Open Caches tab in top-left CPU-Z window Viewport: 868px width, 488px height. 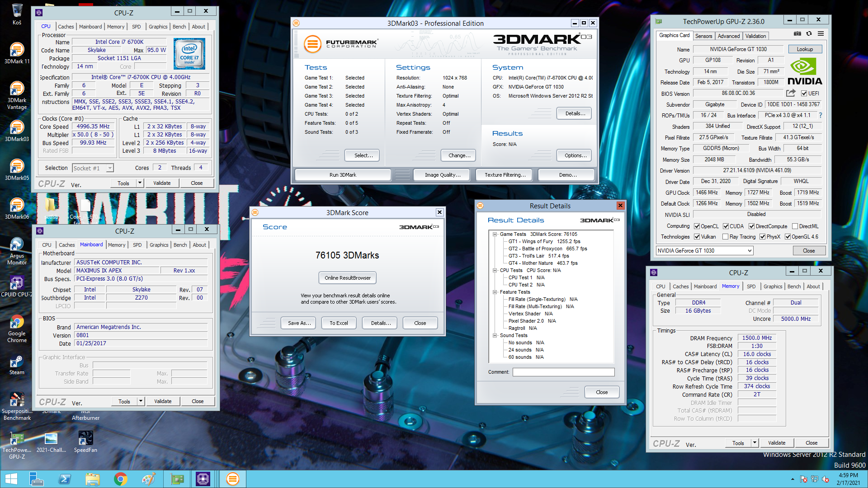pyautogui.click(x=66, y=27)
